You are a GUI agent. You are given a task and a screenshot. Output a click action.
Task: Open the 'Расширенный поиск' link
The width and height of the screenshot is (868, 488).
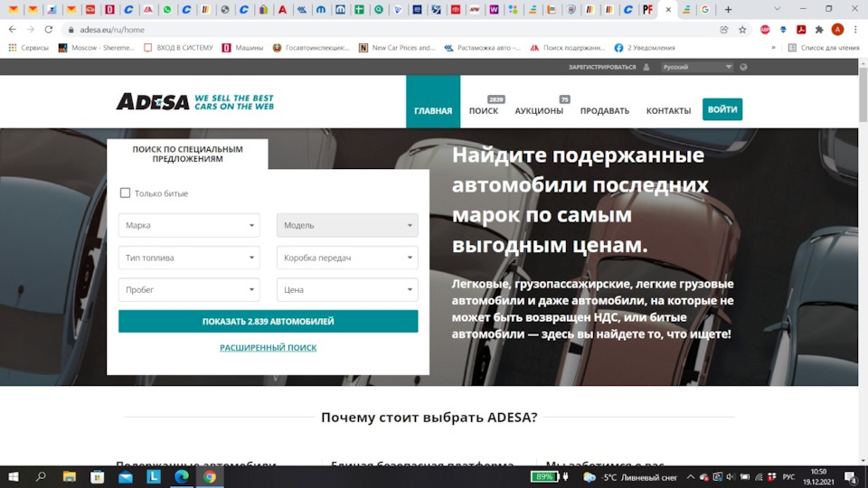pyautogui.click(x=268, y=347)
